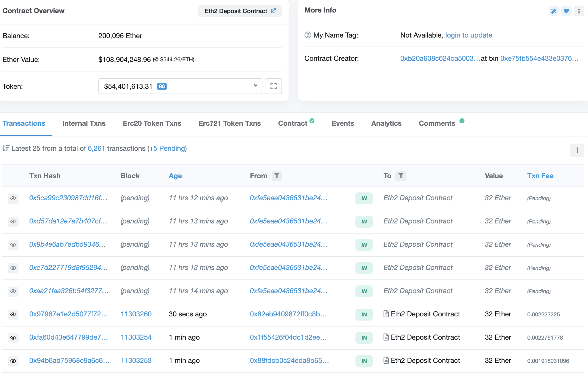
Task: Toggle eye preview for txn 0x9b4e6ab7edb59346...
Action: [x=13, y=245]
